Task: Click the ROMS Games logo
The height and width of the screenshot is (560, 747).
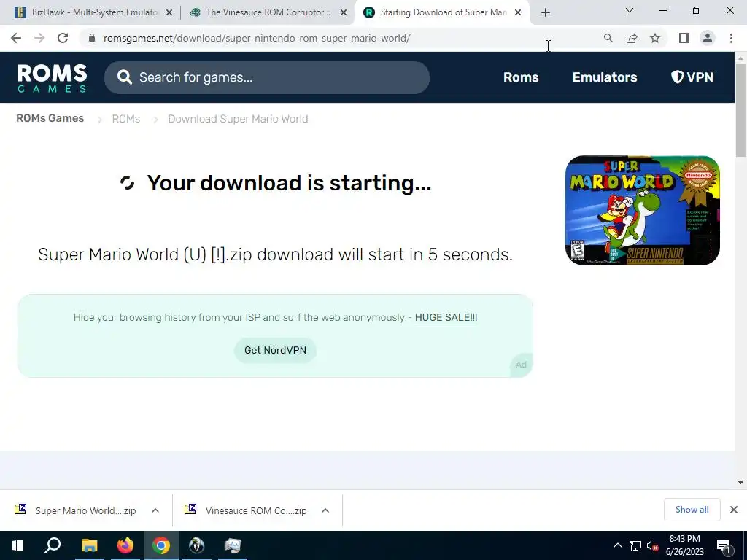Action: coord(52,77)
